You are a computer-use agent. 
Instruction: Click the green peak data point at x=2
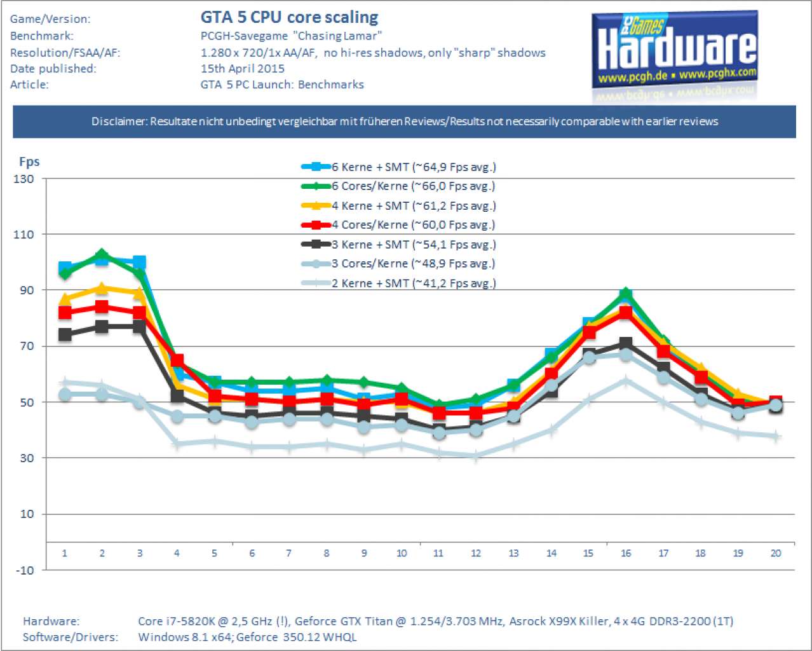click(x=102, y=255)
